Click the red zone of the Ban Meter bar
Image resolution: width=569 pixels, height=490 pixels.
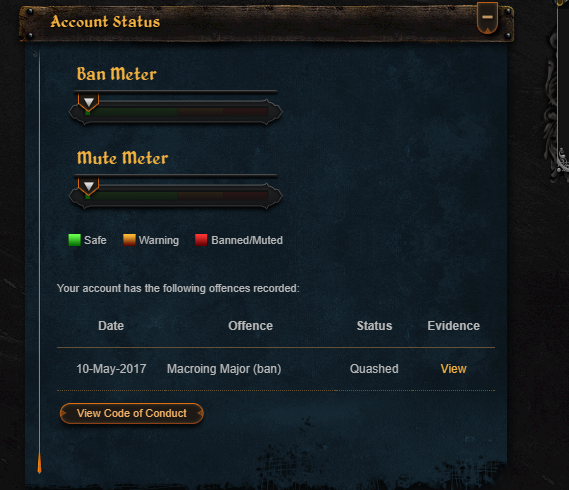246,111
